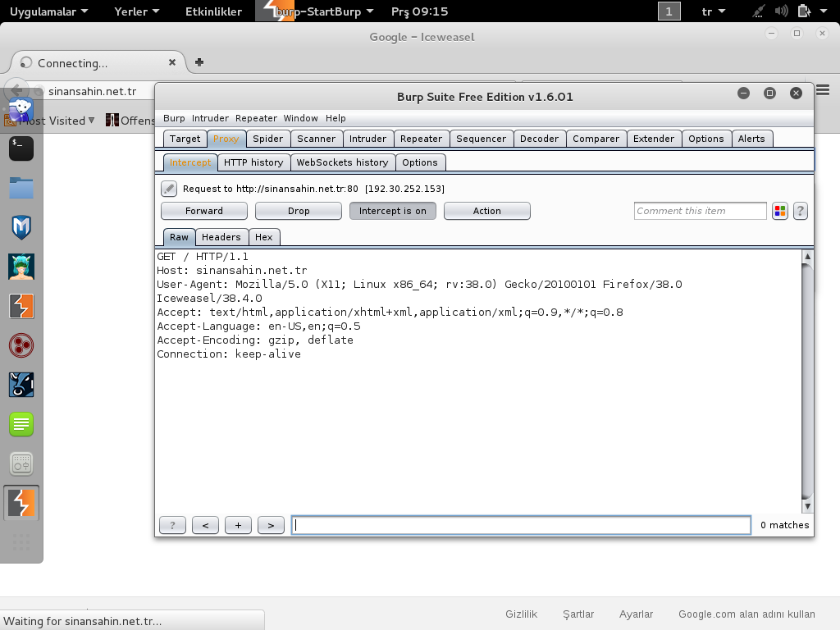Screen dimensions: 840x630
Task: Open the BeEF dock icon
Action: point(21,385)
